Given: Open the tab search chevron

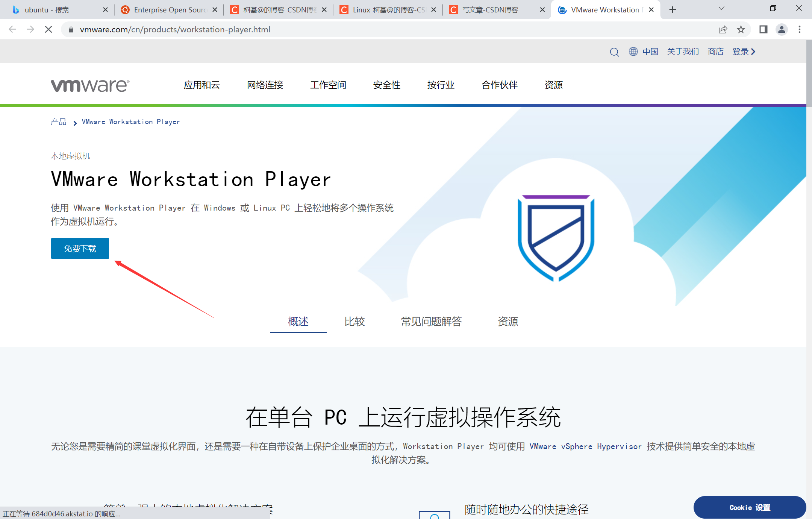Looking at the screenshot, I should pyautogui.click(x=721, y=8).
